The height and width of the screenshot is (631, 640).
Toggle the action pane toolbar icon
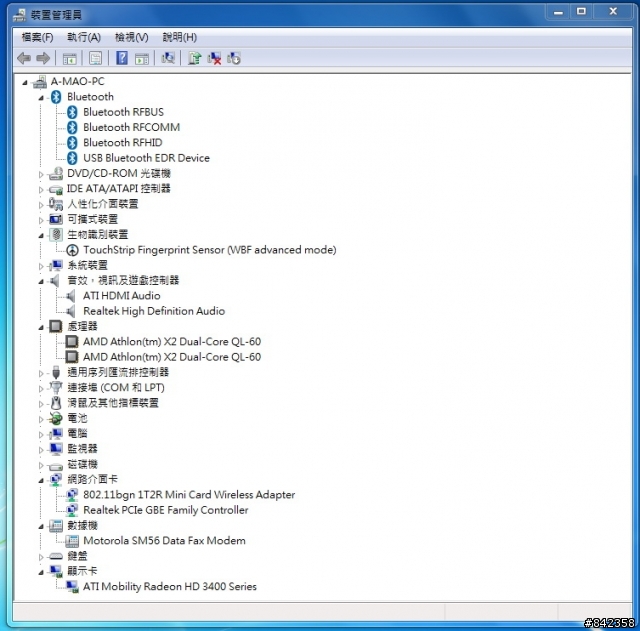[x=142, y=59]
